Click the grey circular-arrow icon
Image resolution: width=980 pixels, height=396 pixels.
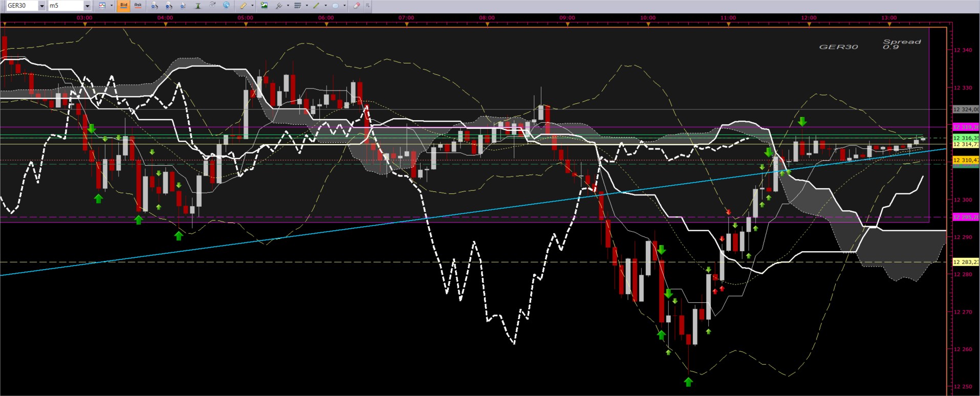tap(212, 6)
